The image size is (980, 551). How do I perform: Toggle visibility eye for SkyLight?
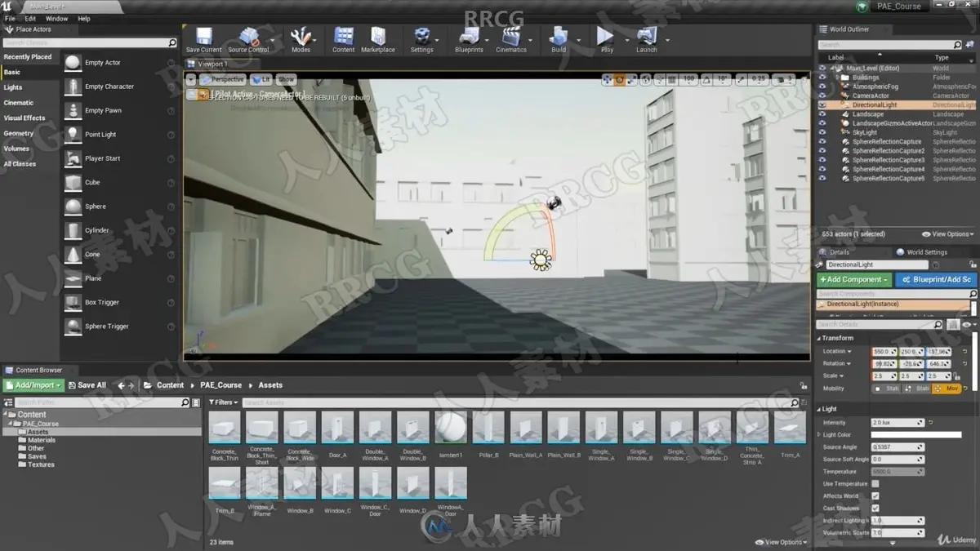(x=822, y=132)
